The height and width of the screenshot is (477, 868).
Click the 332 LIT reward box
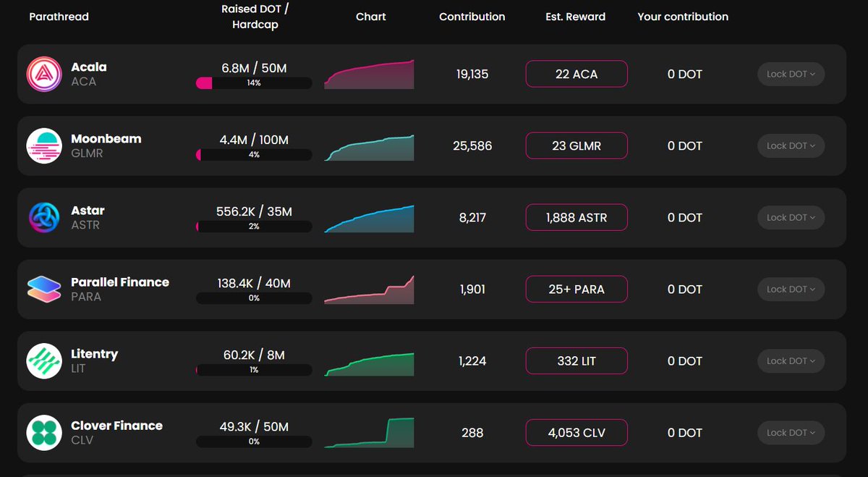576,360
